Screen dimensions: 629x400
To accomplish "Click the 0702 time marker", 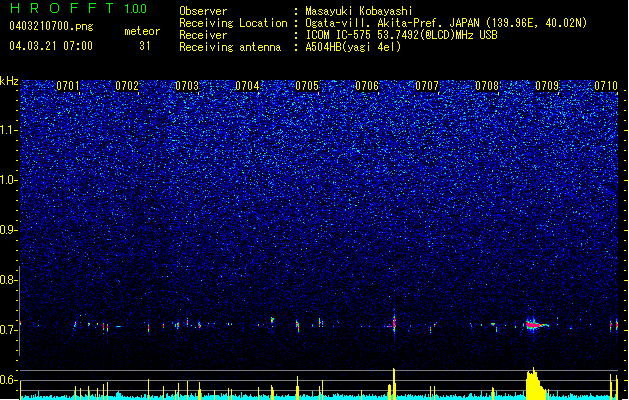I will pyautogui.click(x=127, y=86).
